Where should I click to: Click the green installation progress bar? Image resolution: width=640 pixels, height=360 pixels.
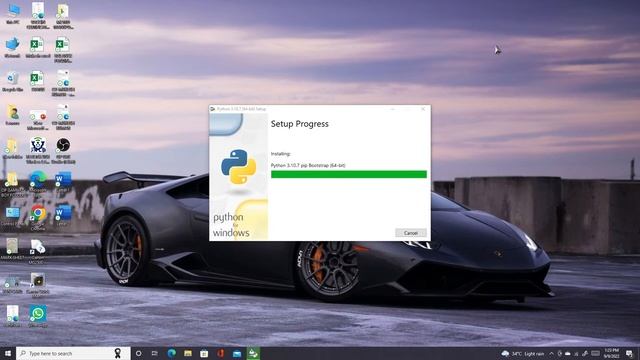point(349,174)
